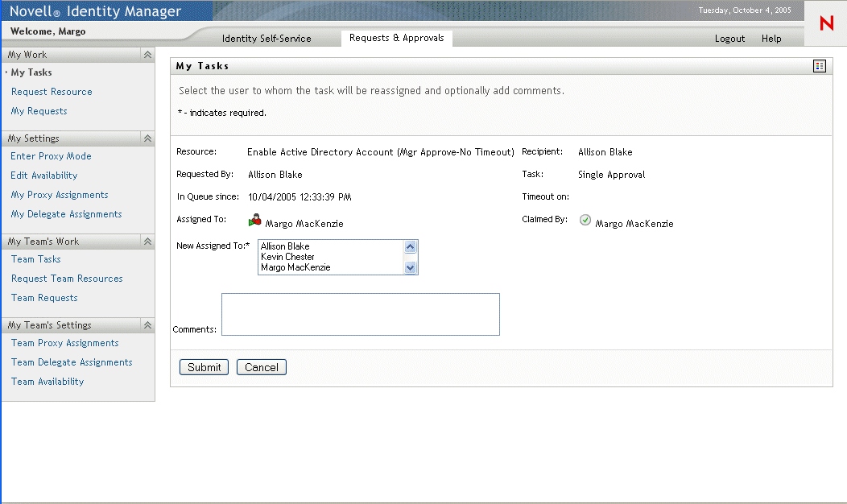
Task: Click the Claimed By checkmark icon
Action: tap(585, 220)
